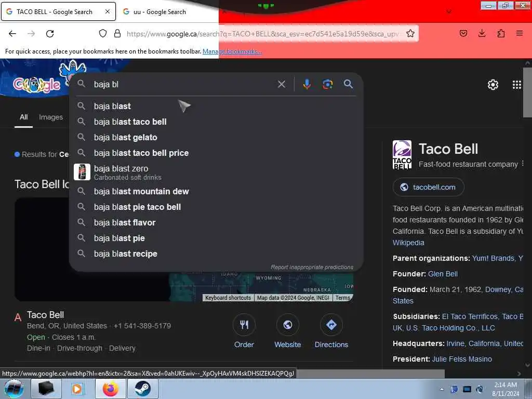Submit search with the magnifier button
The width and height of the screenshot is (532, 399).
pos(348,84)
